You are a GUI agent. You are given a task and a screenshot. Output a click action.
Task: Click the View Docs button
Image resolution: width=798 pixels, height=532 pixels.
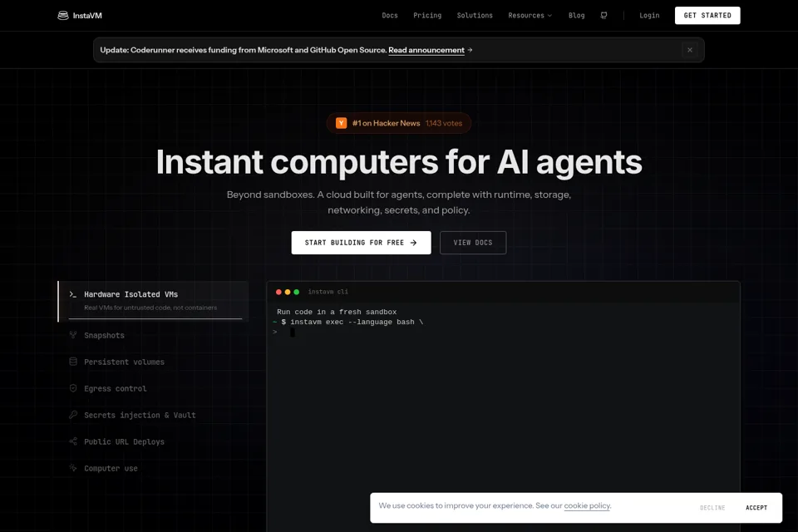coord(473,243)
